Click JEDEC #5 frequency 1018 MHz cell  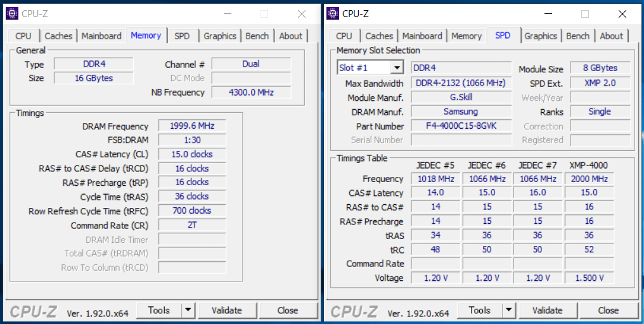435,179
